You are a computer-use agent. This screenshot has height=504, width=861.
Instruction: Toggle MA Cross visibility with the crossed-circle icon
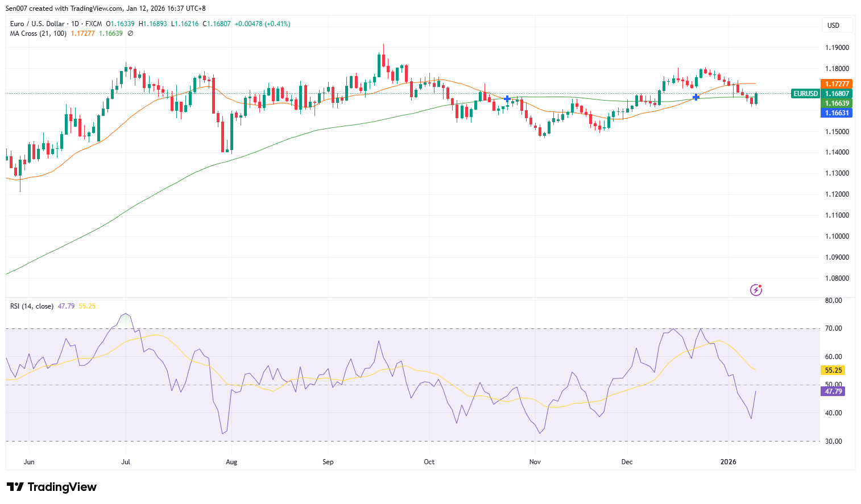(x=131, y=33)
